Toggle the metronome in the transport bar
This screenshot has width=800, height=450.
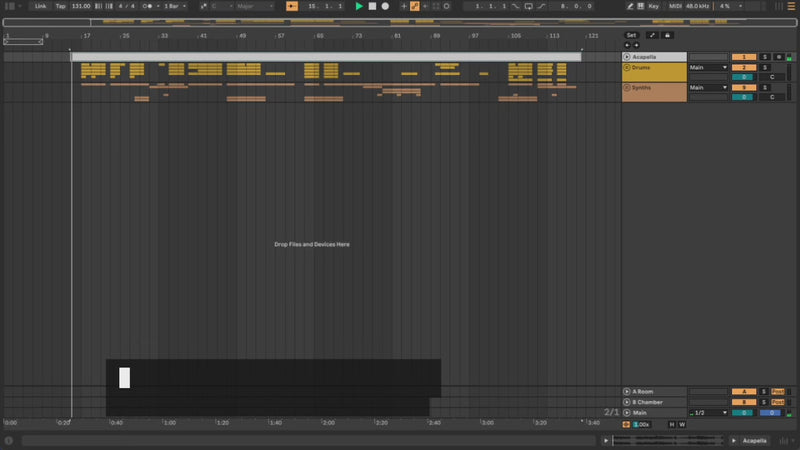(x=148, y=6)
